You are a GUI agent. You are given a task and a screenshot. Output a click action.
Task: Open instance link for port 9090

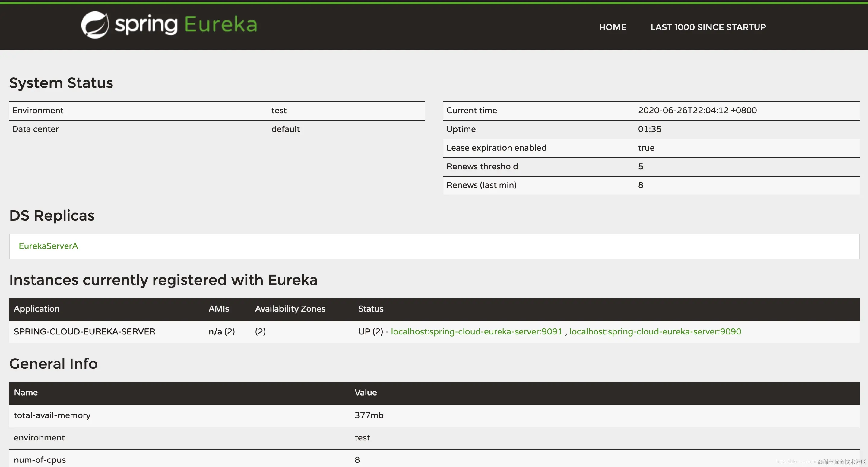pyautogui.click(x=655, y=332)
